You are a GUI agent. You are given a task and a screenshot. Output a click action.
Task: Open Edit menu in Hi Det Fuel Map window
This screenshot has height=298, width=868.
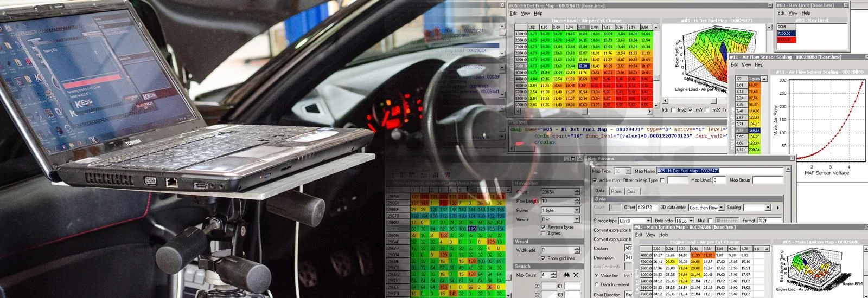[x=513, y=14]
